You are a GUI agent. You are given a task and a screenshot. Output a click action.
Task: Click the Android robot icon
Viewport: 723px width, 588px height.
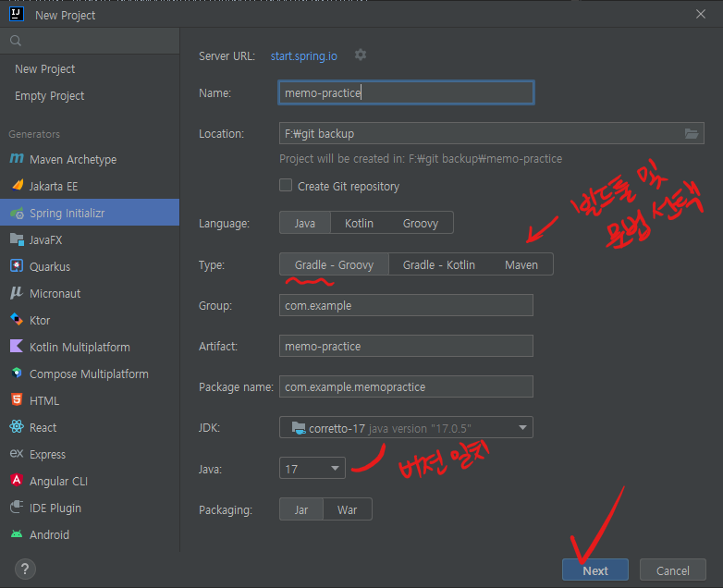(17, 534)
